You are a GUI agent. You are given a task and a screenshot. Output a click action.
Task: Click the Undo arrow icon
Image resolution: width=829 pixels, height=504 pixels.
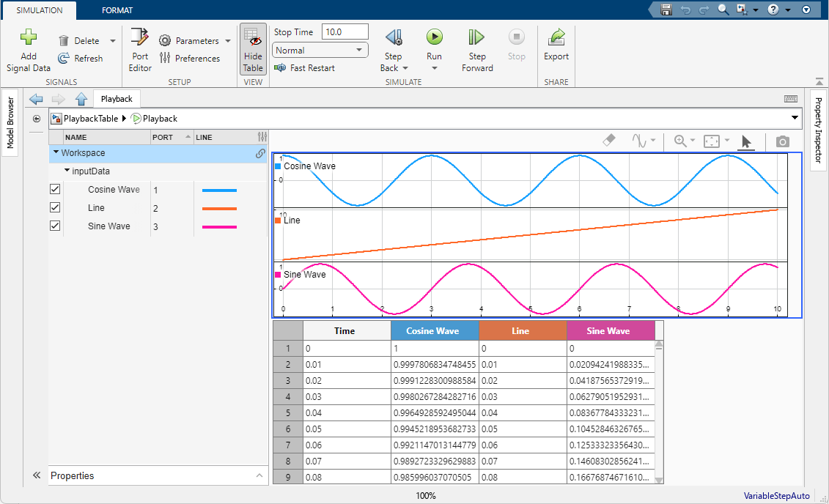(x=686, y=10)
